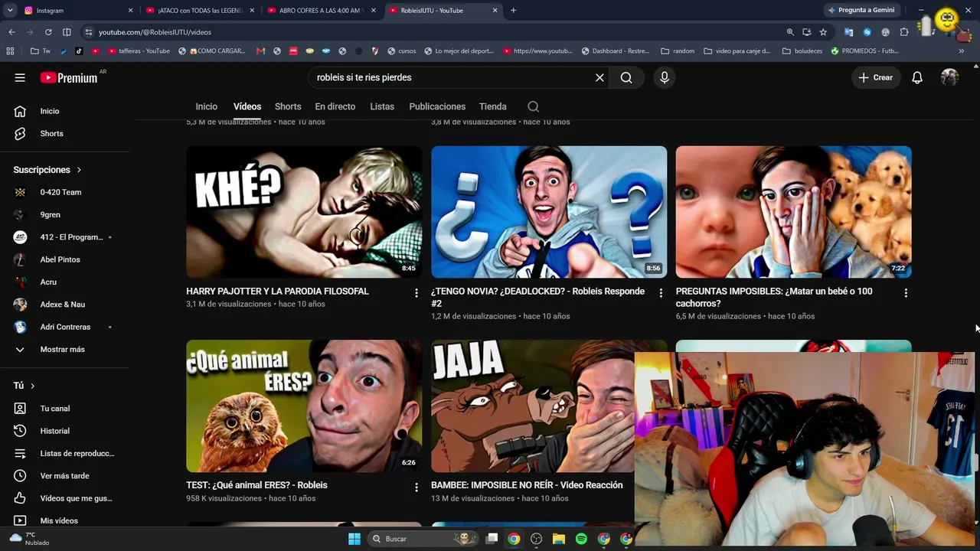Click the Chrome address bar URL
Image resolution: width=980 pixels, height=551 pixels.
tap(155, 32)
